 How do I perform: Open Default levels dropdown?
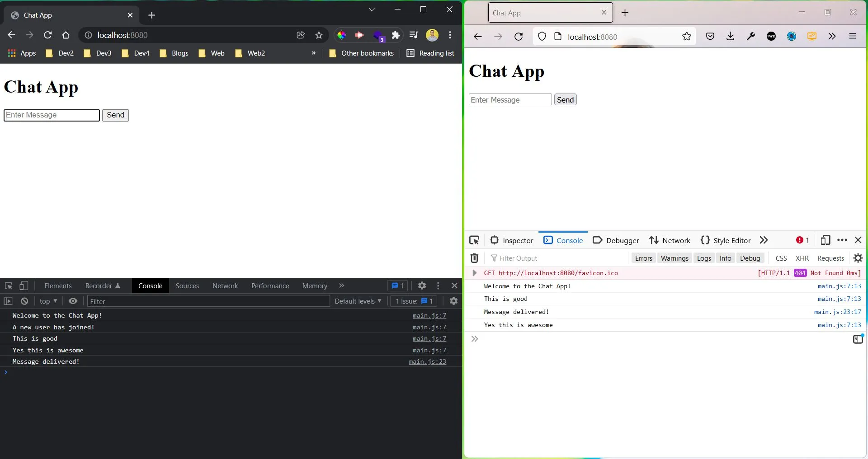[x=358, y=301]
